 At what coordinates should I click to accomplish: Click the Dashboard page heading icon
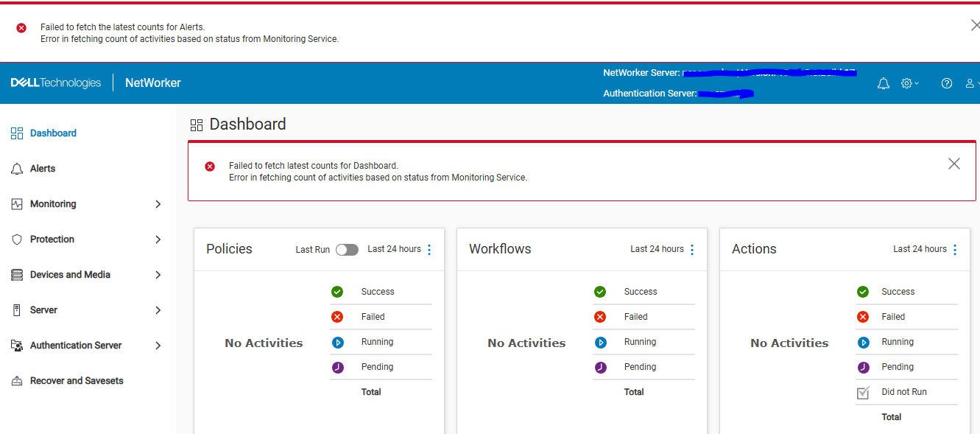pos(196,125)
